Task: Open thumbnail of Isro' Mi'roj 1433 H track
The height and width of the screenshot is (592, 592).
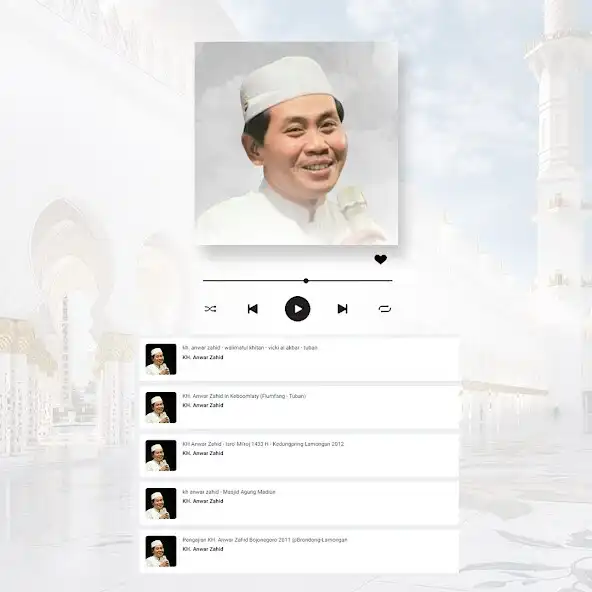Action: coord(161,455)
